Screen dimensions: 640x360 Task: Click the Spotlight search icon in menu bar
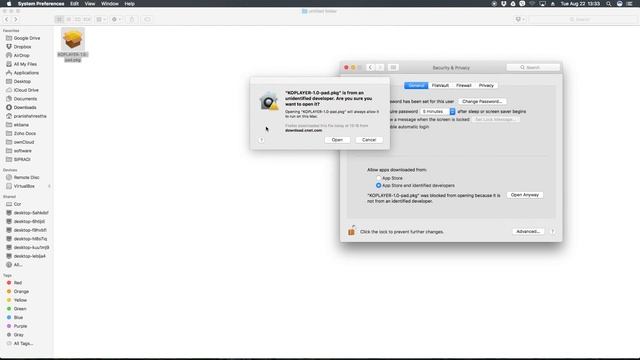click(x=609, y=4)
